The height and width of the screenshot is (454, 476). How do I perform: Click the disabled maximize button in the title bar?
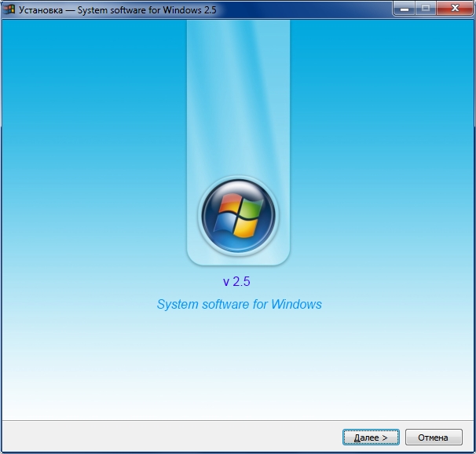[426, 9]
